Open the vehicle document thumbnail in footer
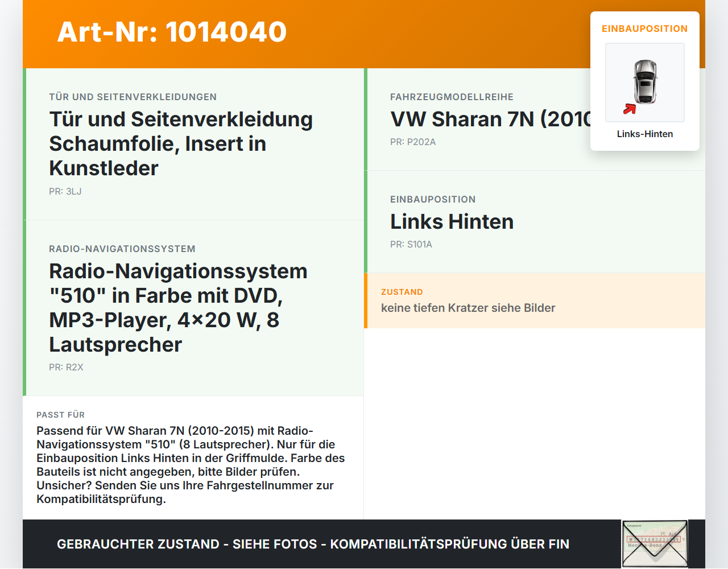This screenshot has height=569, width=728. [655, 544]
